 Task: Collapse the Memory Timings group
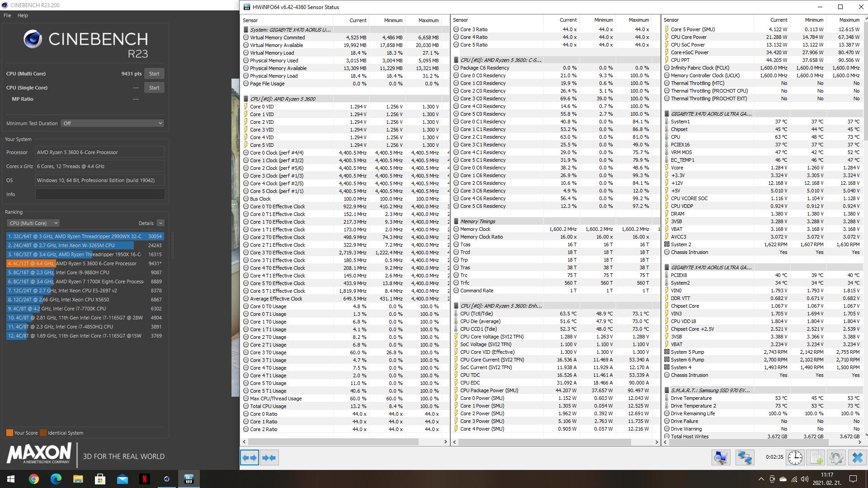[x=456, y=221]
